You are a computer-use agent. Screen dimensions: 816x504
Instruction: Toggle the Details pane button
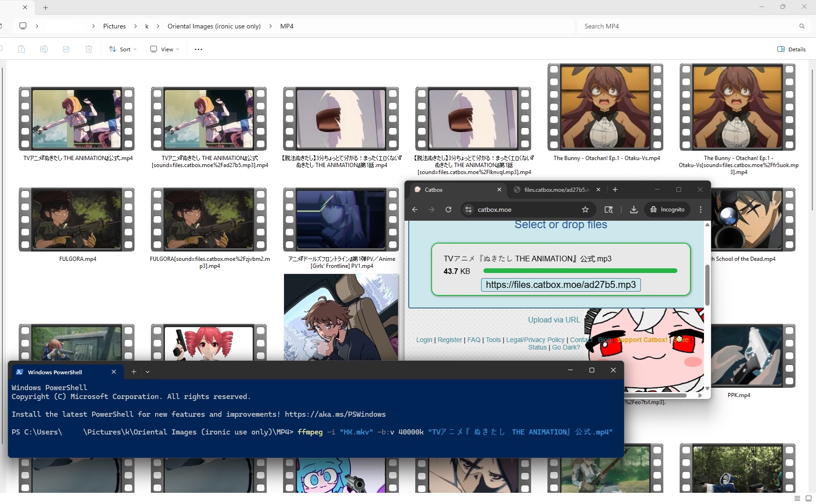[791, 49]
